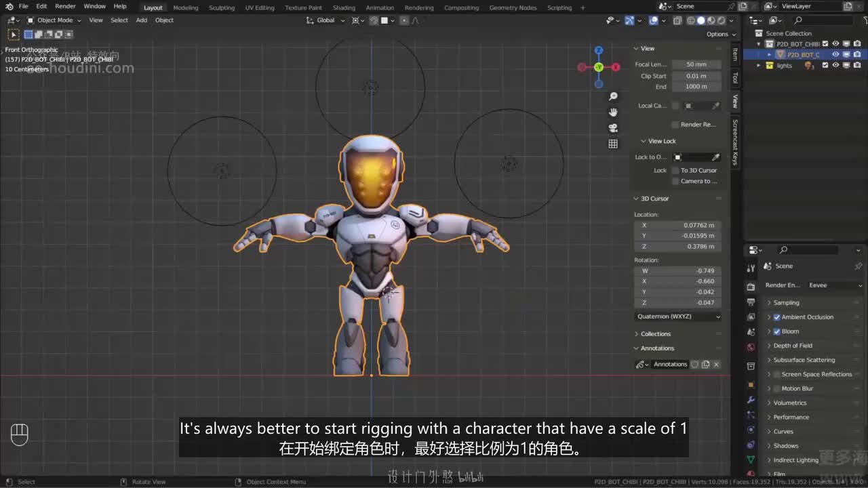
Task: Open the Render properties tab icon
Action: click(x=751, y=287)
